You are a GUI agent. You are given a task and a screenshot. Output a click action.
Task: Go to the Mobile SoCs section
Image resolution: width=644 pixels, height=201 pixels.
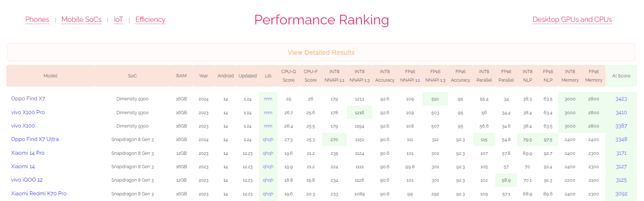[81, 20]
